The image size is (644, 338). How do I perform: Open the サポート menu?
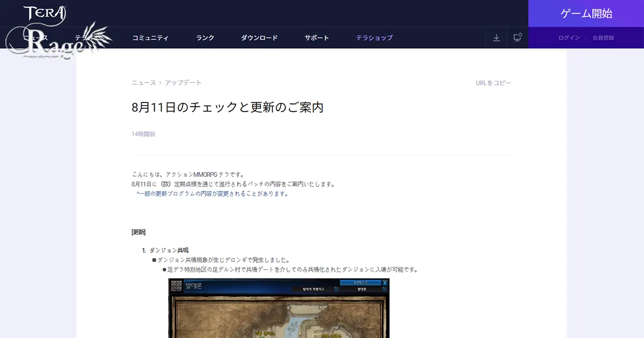tap(316, 38)
